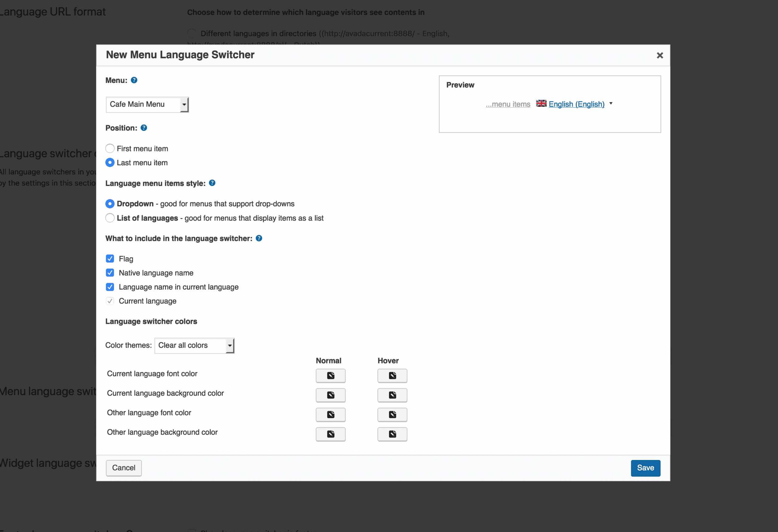The height and width of the screenshot is (532, 778).
Task: Uncheck Language name in current language
Action: (110, 287)
